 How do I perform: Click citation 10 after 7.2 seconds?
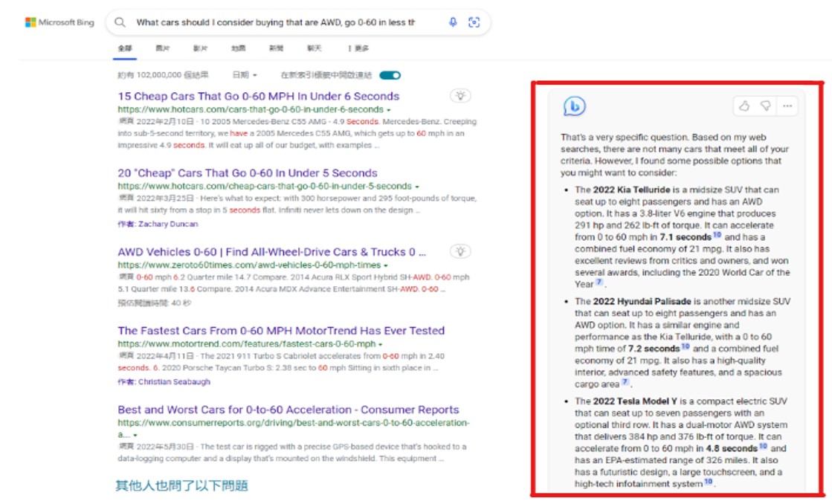pos(685,346)
